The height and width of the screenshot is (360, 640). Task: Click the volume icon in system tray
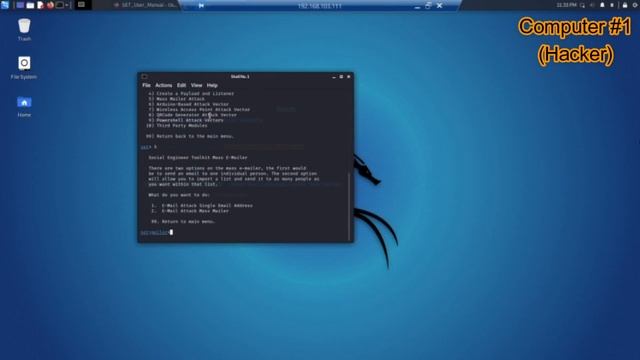(592, 5)
